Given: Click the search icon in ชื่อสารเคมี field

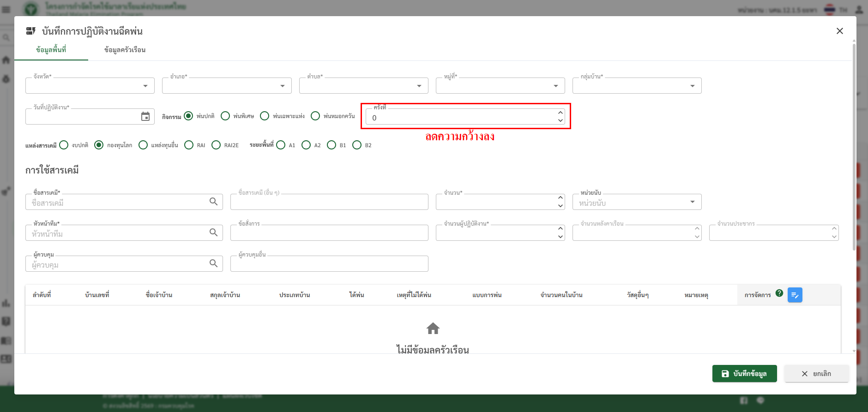Looking at the screenshot, I should click(x=213, y=202).
